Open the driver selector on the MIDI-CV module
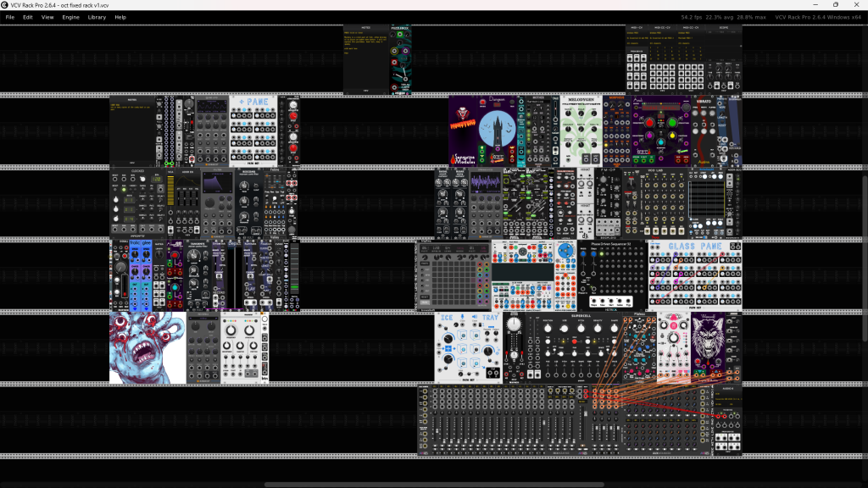 636,33
